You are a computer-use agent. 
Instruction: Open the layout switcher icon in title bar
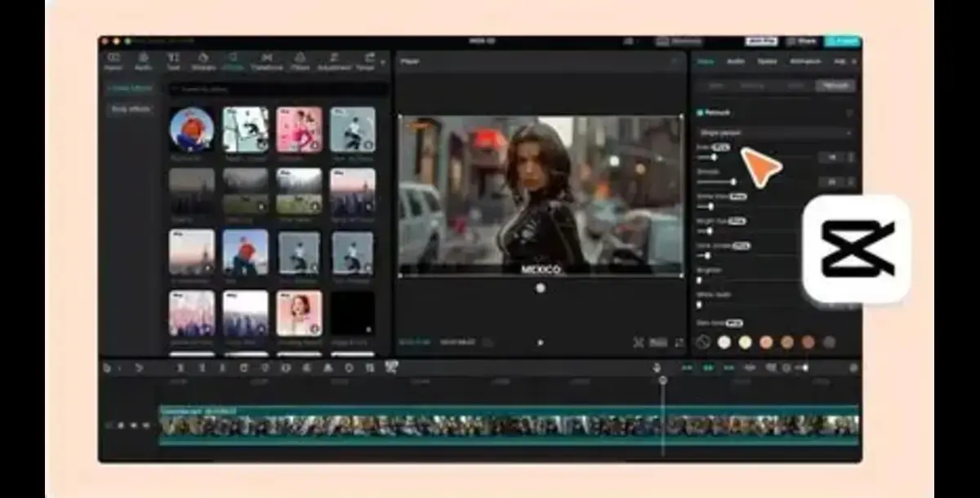pyautogui.click(x=629, y=41)
